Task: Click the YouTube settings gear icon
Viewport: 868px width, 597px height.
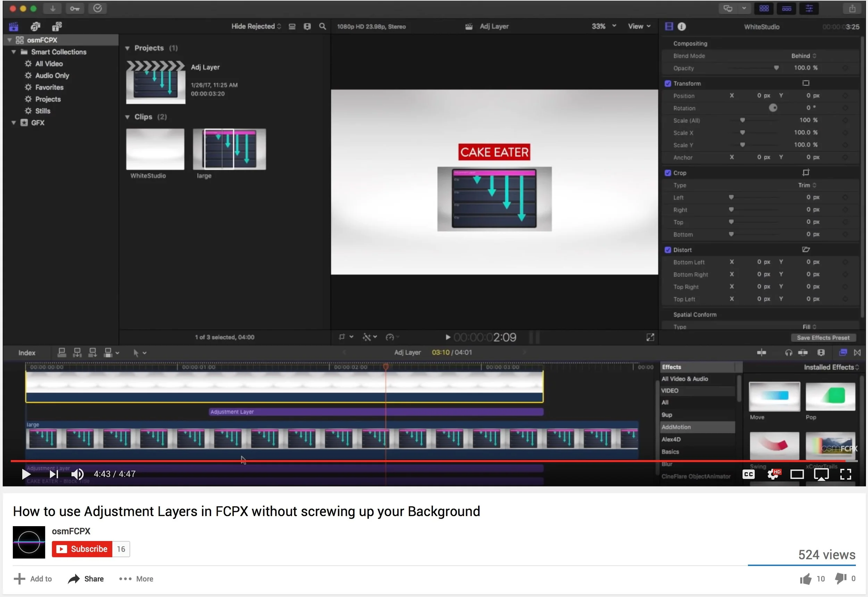Action: [773, 474]
